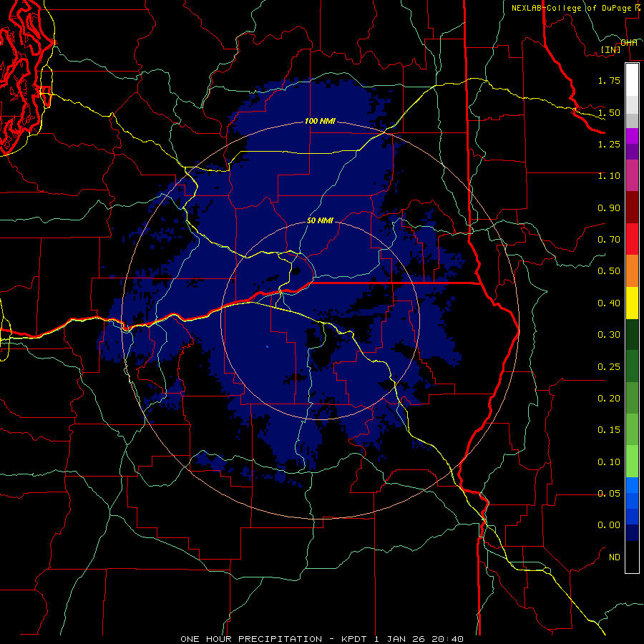The width and height of the screenshot is (644, 644).
Task: Click the '100 NMI' range ring label
Action: [320, 121]
